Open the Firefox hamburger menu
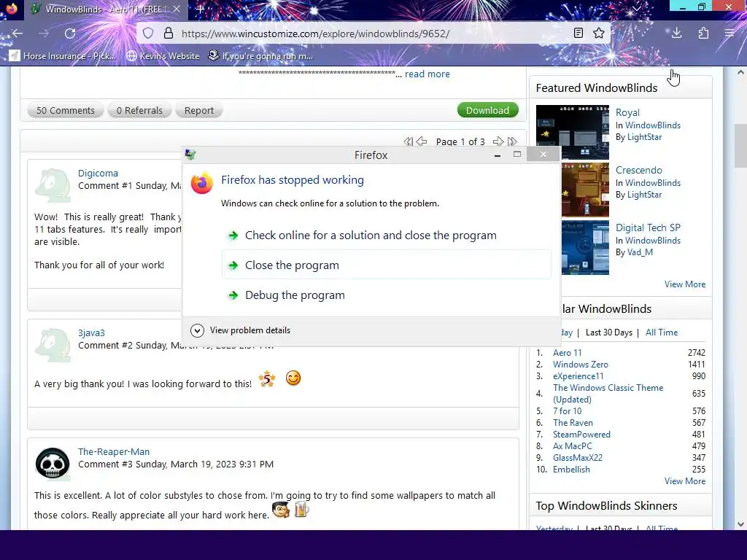 (729, 34)
